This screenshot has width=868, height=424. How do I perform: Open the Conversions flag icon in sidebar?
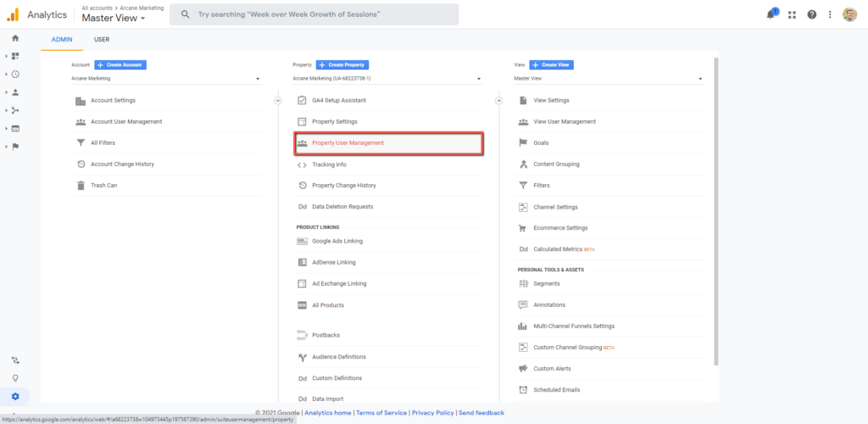pos(15,147)
